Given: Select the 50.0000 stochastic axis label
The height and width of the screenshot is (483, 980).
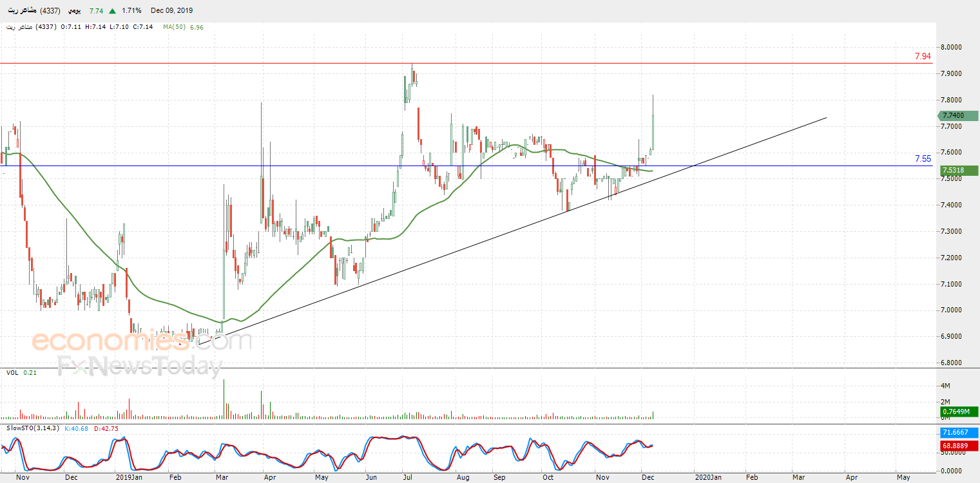Looking at the screenshot, I should pos(954,452).
